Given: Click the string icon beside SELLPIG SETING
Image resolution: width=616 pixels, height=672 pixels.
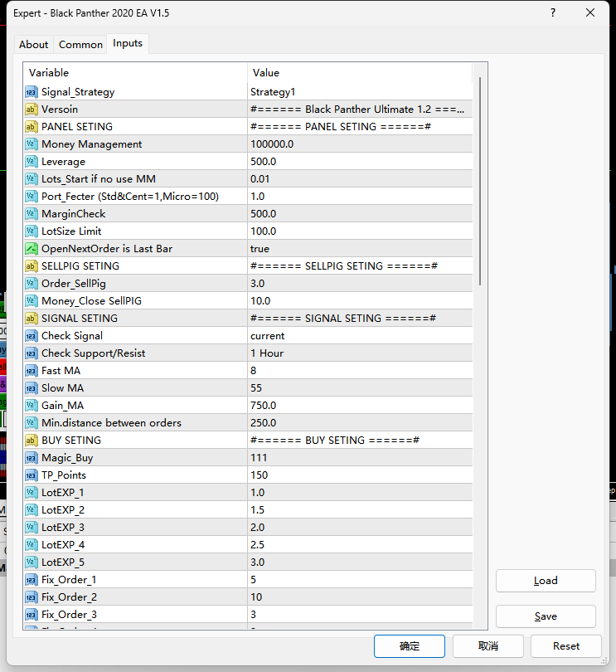Looking at the screenshot, I should (31, 266).
